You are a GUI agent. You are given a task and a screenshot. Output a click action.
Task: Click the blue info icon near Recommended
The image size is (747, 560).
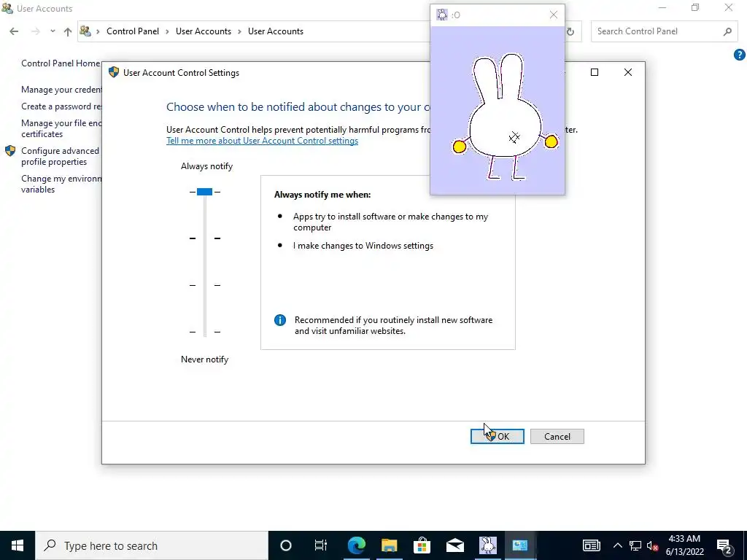point(280,320)
